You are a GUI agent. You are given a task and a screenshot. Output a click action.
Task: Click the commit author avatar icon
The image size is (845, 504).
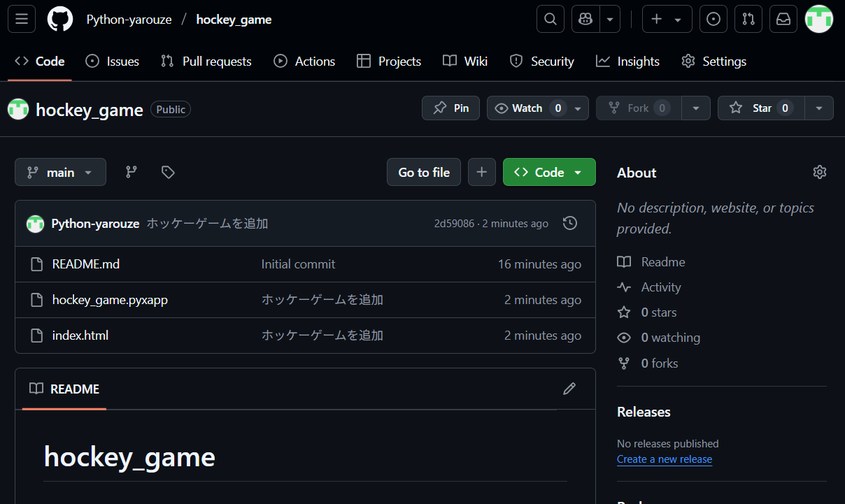(35, 224)
